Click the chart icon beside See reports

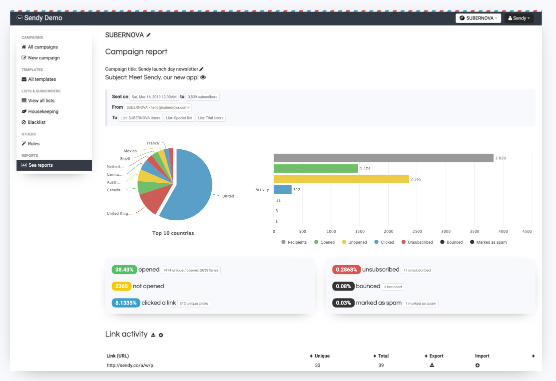24,165
